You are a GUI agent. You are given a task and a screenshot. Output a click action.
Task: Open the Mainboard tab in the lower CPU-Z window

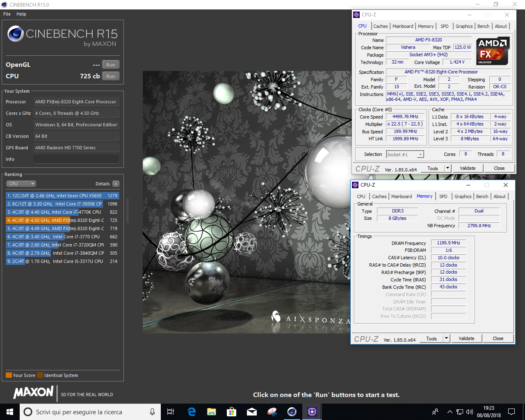pos(402,196)
